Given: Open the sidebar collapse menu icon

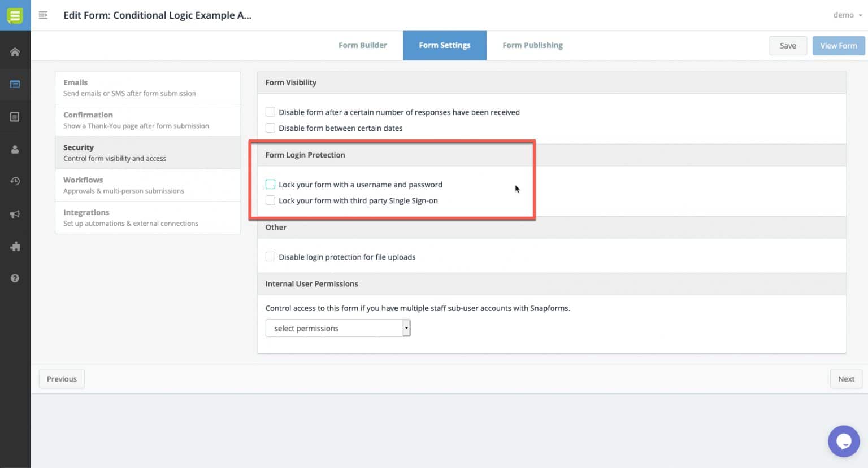Looking at the screenshot, I should (43, 15).
